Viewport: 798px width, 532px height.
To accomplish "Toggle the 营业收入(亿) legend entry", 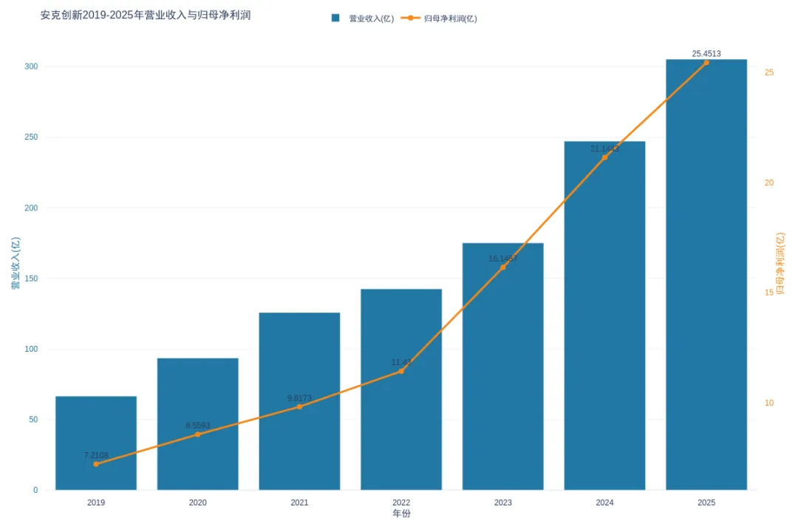I will tap(362, 18).
